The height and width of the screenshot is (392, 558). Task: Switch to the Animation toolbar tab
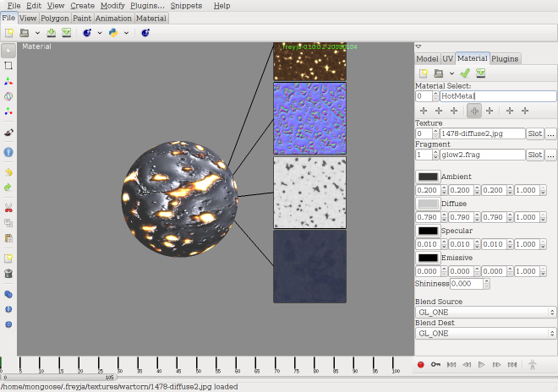(x=113, y=18)
